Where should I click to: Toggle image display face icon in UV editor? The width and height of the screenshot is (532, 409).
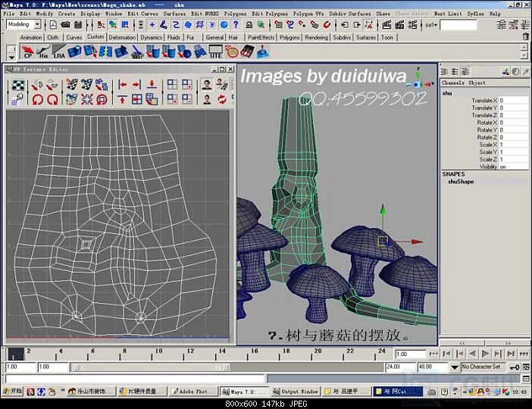pyautogui.click(x=207, y=84)
